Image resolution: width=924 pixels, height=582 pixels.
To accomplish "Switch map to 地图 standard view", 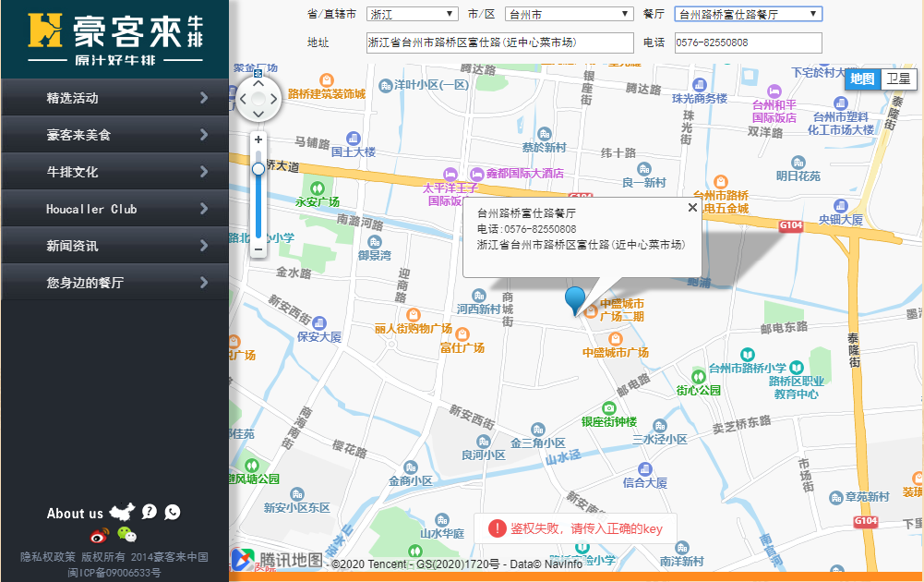I will coord(862,79).
